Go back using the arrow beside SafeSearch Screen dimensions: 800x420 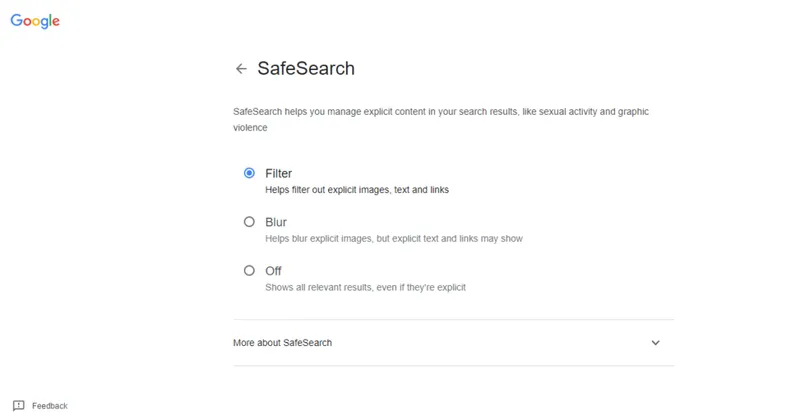(x=241, y=68)
